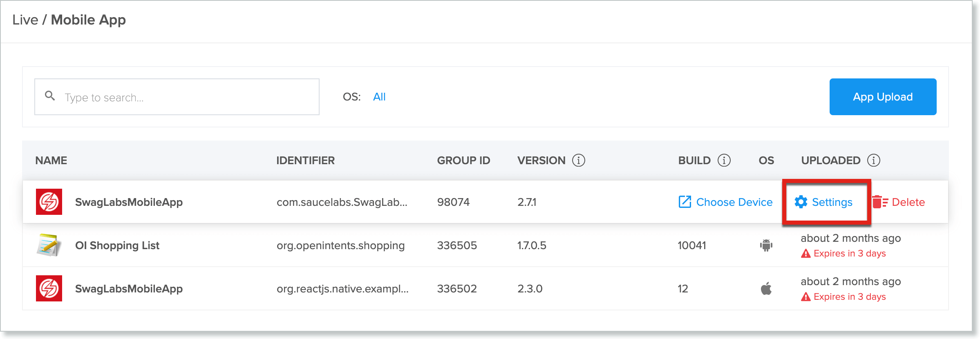Click the search magnifier icon
The width and height of the screenshot is (980, 339).
pyautogui.click(x=50, y=96)
